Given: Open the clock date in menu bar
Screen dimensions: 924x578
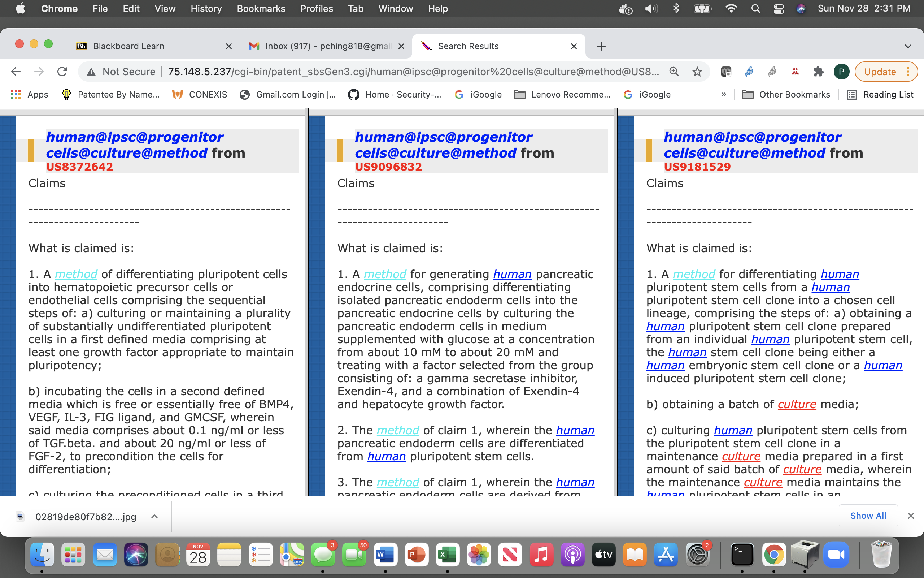Looking at the screenshot, I should point(864,8).
